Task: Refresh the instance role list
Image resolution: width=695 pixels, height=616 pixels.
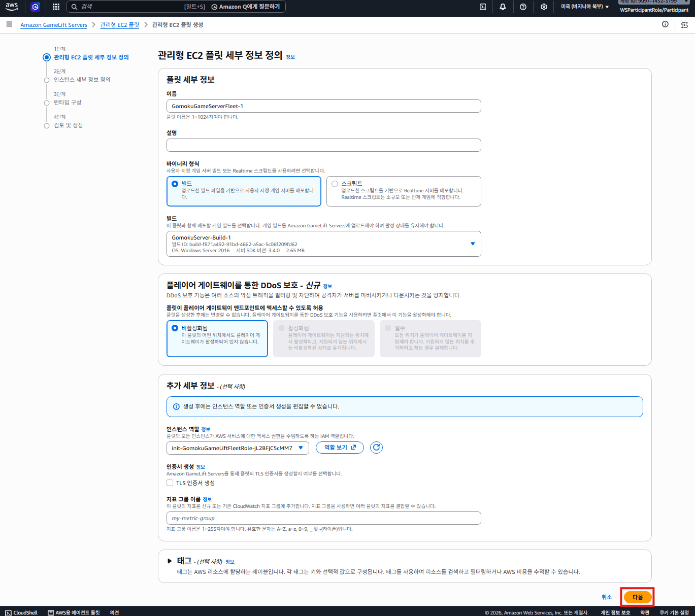Action: tap(376, 448)
